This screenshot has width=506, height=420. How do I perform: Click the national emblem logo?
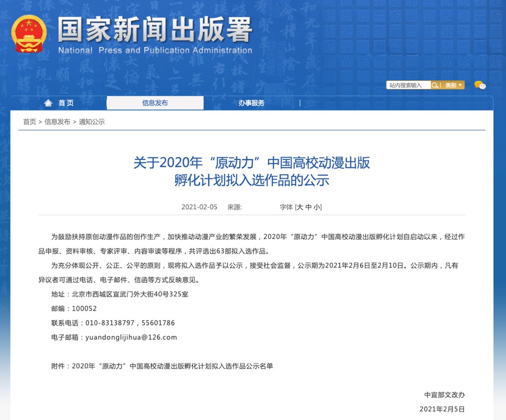coord(29,34)
